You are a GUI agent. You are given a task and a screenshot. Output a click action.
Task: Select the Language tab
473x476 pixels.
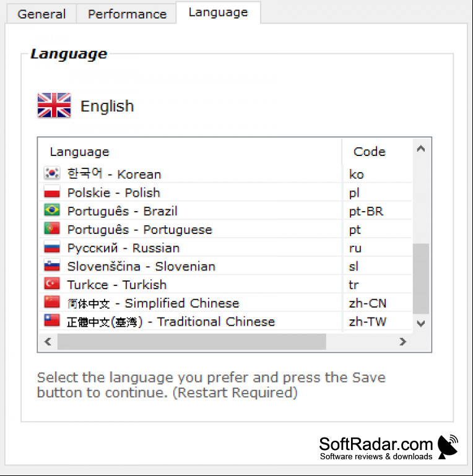pyautogui.click(x=219, y=12)
